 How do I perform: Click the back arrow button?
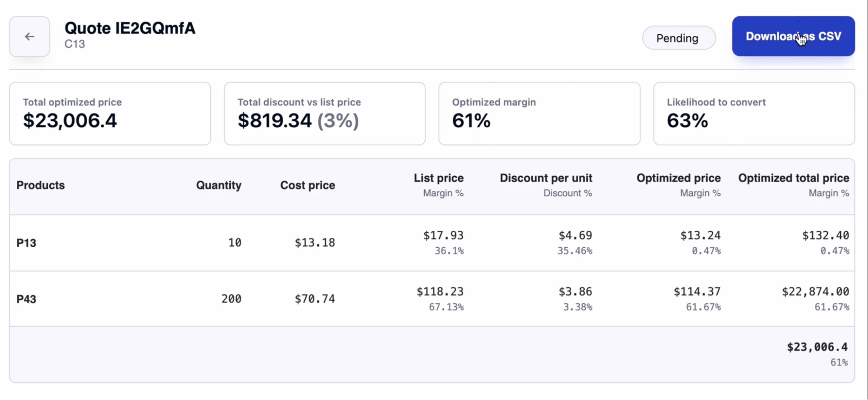pyautogui.click(x=30, y=36)
